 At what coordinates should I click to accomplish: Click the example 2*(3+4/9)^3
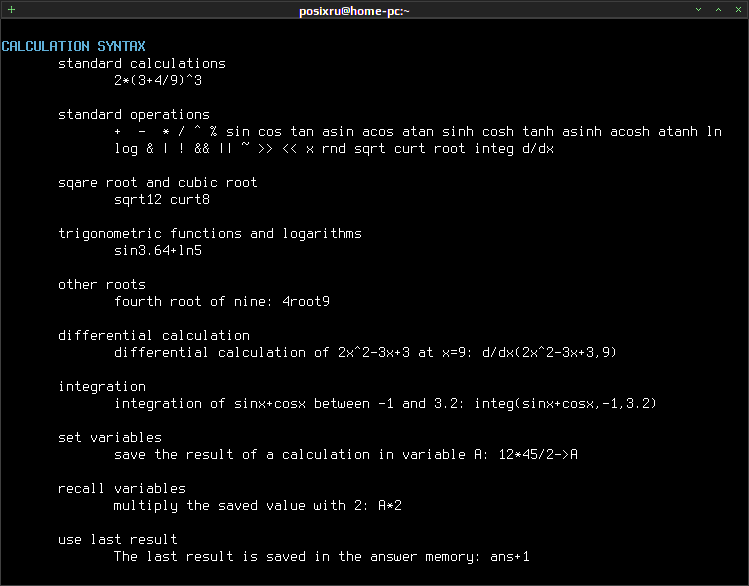tap(158, 80)
